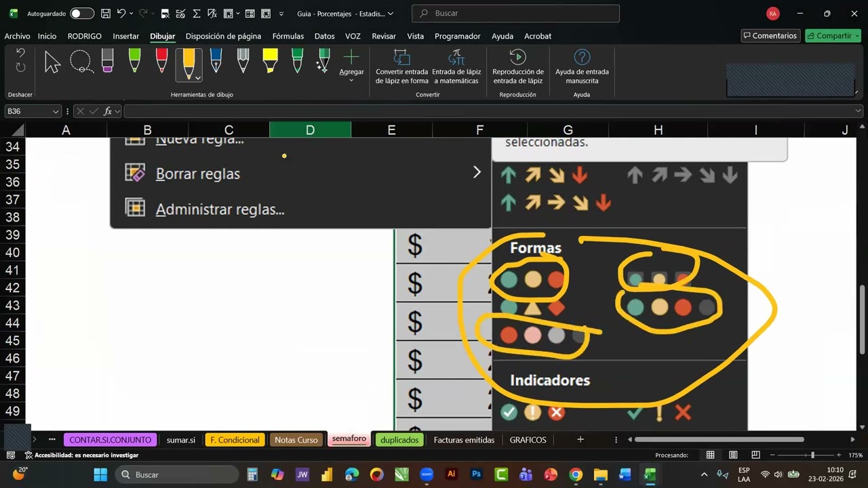Insert function using formula bar fx

(x=108, y=111)
